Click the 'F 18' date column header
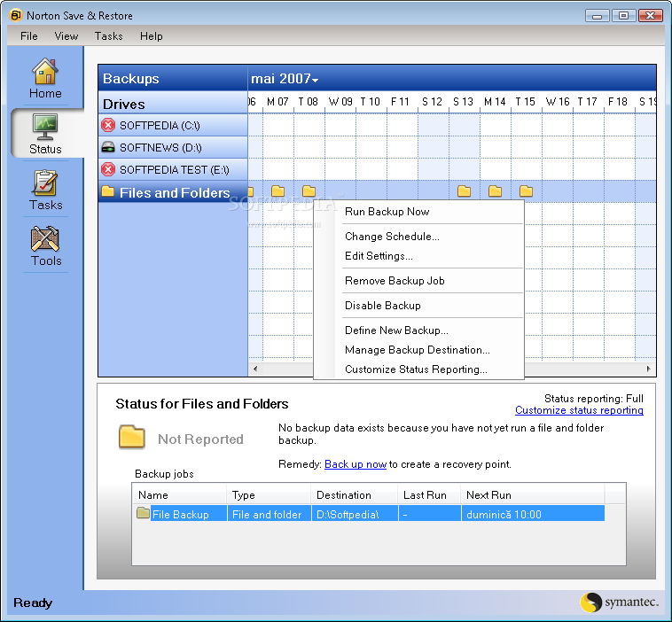The height and width of the screenshot is (622, 672). (617, 102)
